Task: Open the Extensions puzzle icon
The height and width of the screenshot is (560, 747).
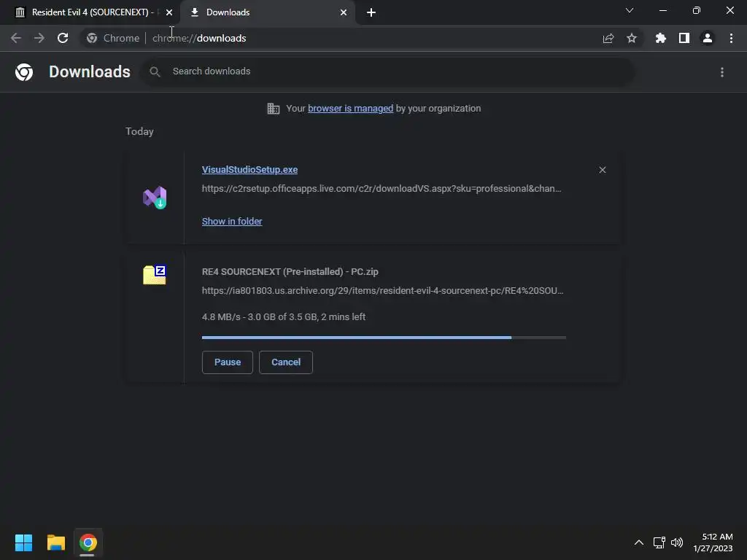Action: (661, 38)
